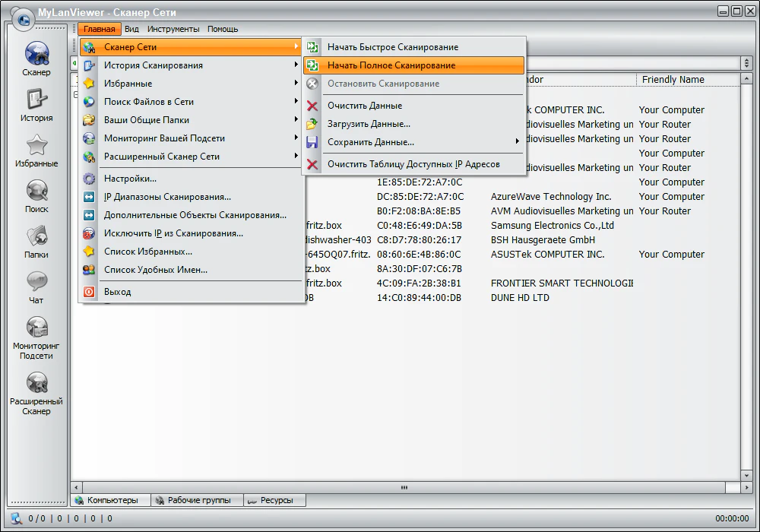Image resolution: width=760 pixels, height=532 pixels.
Task: Click Настройки... in the menu
Action: pos(130,179)
